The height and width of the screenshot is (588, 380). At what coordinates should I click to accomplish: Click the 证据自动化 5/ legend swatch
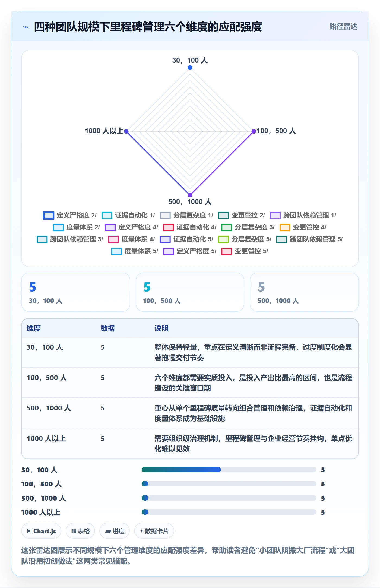coord(165,239)
